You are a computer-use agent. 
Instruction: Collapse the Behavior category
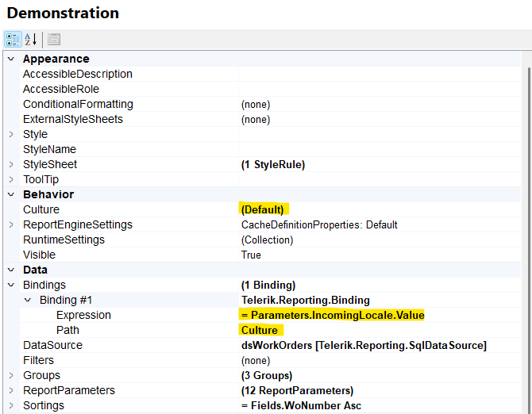click(x=11, y=194)
